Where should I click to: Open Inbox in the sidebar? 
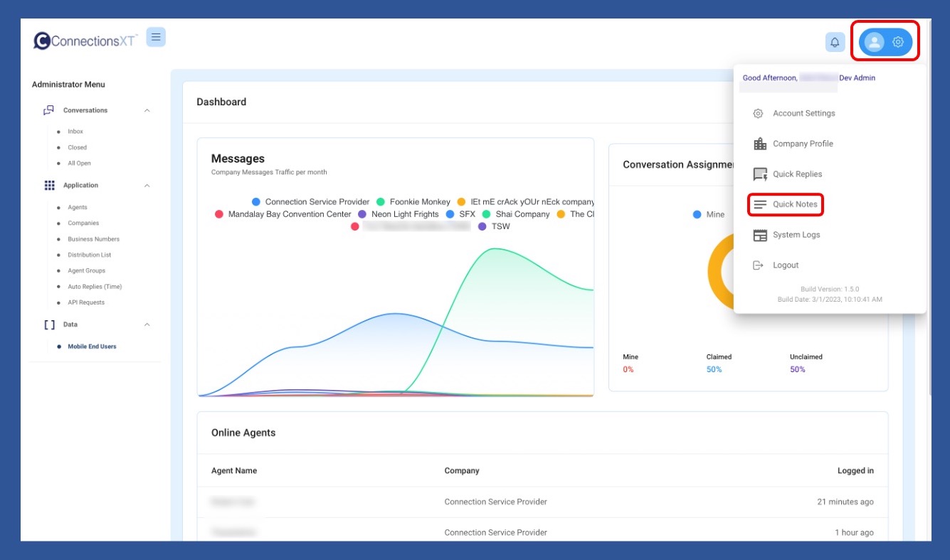point(75,132)
